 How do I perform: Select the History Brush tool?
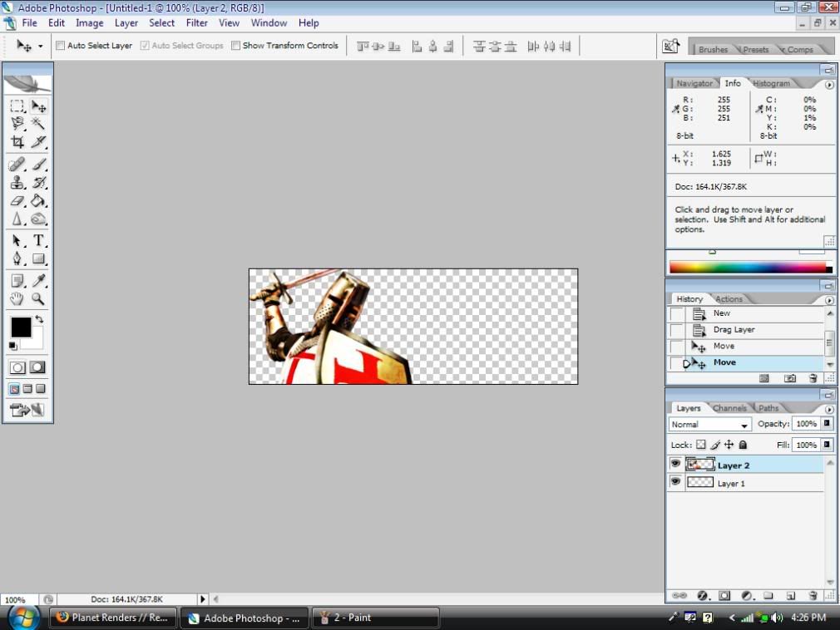(38, 182)
